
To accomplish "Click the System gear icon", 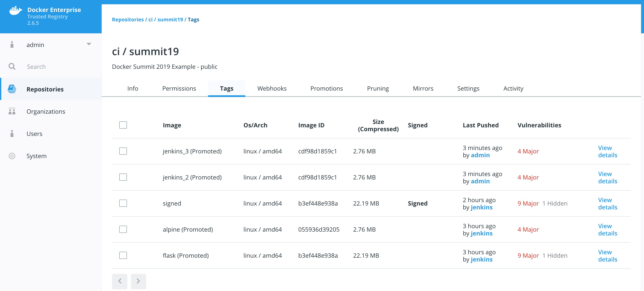I will click(x=12, y=156).
